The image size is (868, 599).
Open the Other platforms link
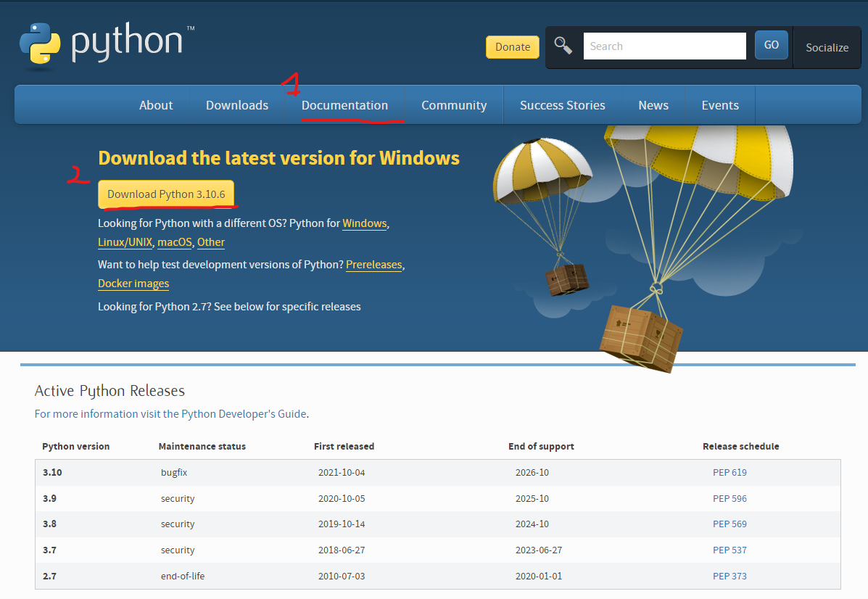pos(211,242)
